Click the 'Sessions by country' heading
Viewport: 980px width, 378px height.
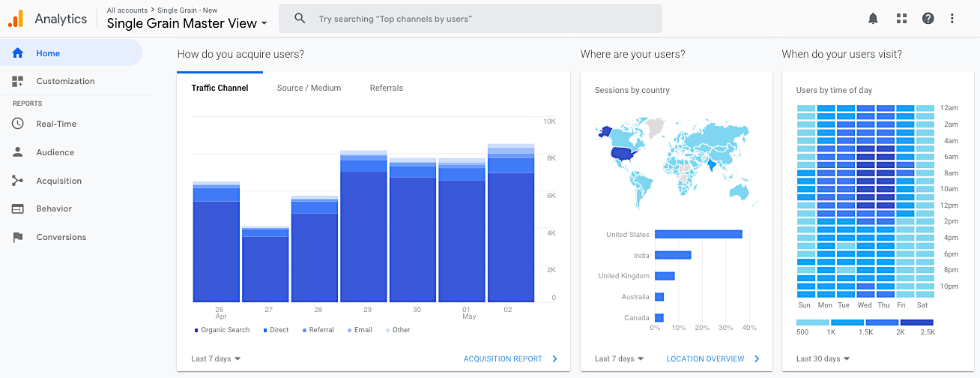(x=632, y=90)
